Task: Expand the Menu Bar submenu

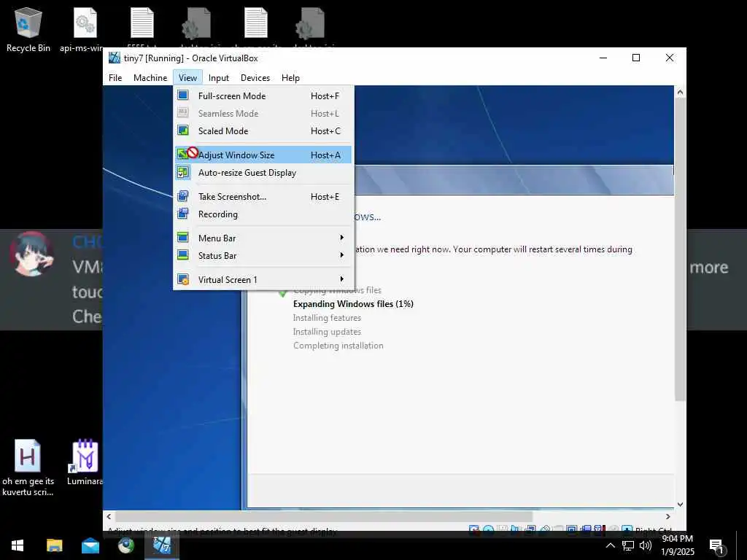Action: point(263,238)
